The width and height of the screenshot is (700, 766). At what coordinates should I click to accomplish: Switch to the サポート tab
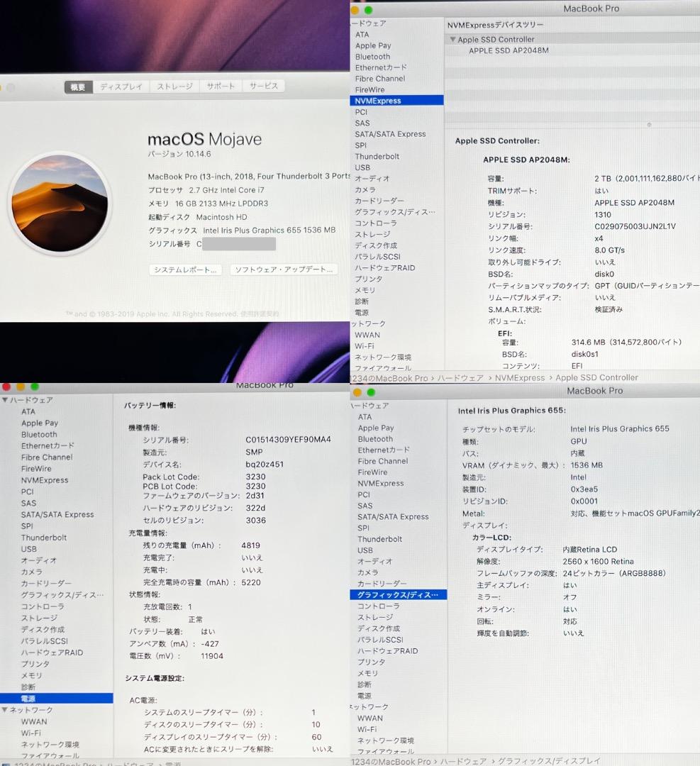221,85
